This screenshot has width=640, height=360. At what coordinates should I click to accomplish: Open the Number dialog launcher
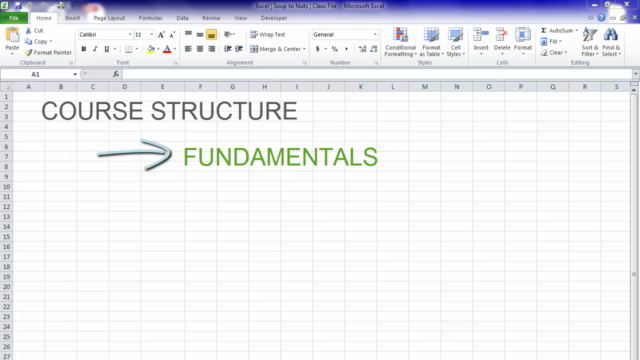[x=376, y=63]
